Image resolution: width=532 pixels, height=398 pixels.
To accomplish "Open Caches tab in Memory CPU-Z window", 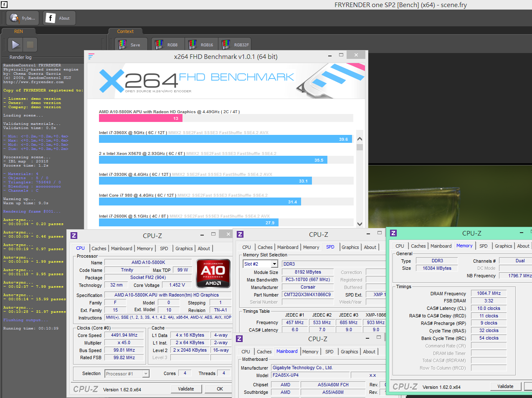I will click(x=418, y=246).
